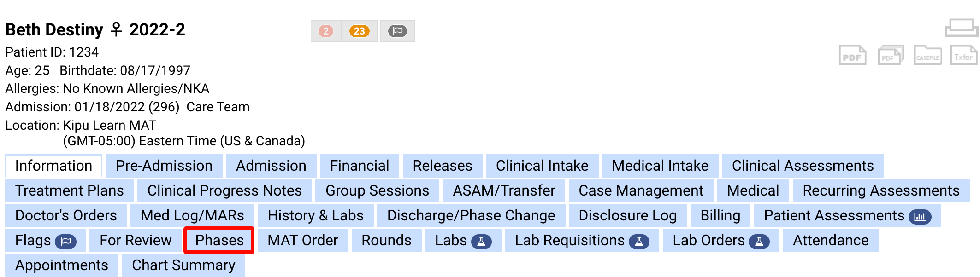Switch to the Chart Summary tab
This screenshot has height=277, width=980.
pos(183,265)
